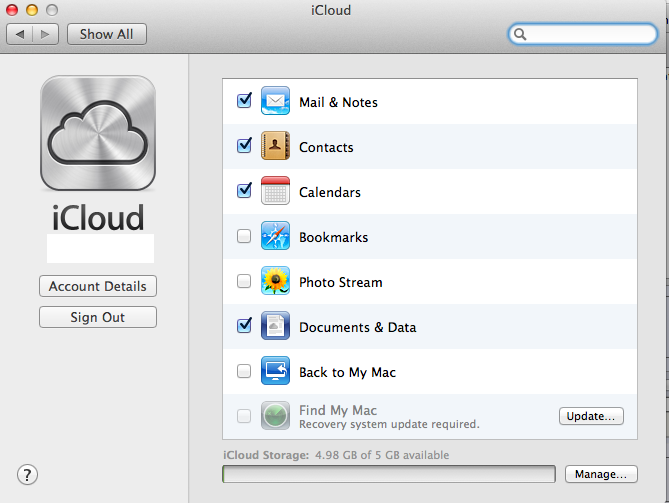Click the Documents & Data icon
Screen dimensions: 669x503
coord(275,326)
